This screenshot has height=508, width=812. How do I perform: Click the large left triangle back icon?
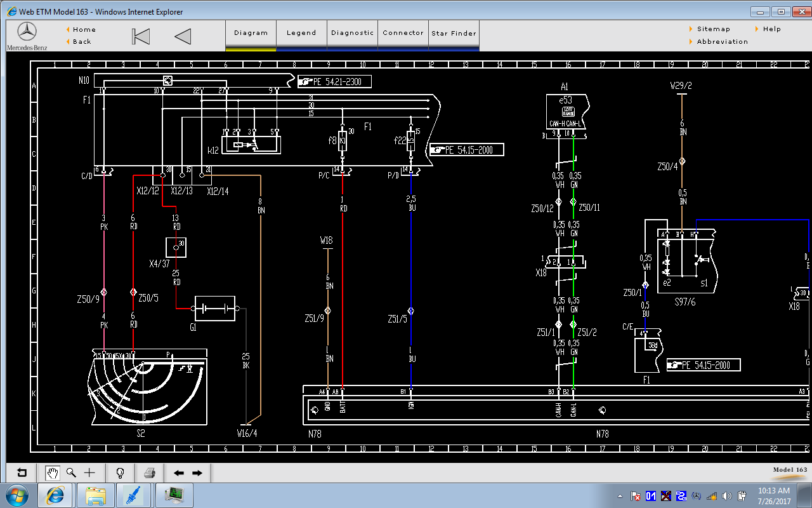pyautogui.click(x=183, y=36)
